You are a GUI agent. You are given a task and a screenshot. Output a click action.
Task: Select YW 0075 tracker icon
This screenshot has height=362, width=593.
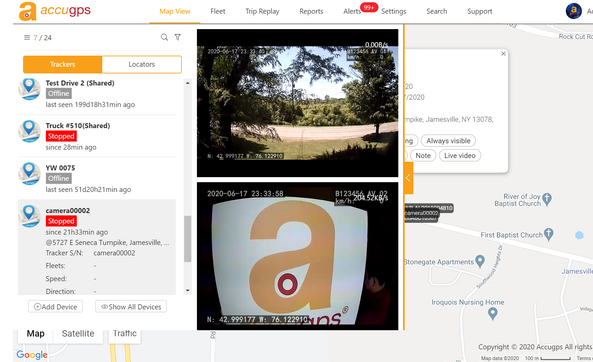[x=29, y=174]
